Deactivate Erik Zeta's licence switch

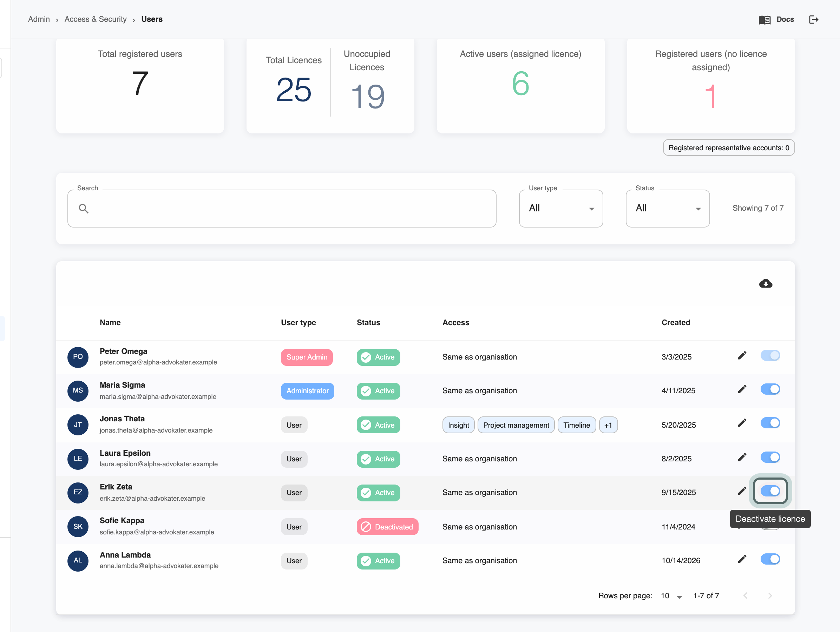pos(770,491)
